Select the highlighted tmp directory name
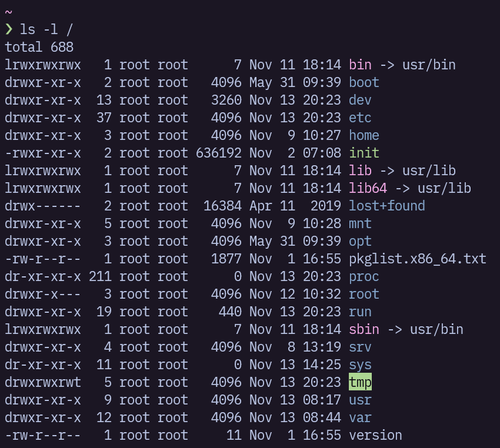This screenshot has width=500, height=448. point(360,382)
